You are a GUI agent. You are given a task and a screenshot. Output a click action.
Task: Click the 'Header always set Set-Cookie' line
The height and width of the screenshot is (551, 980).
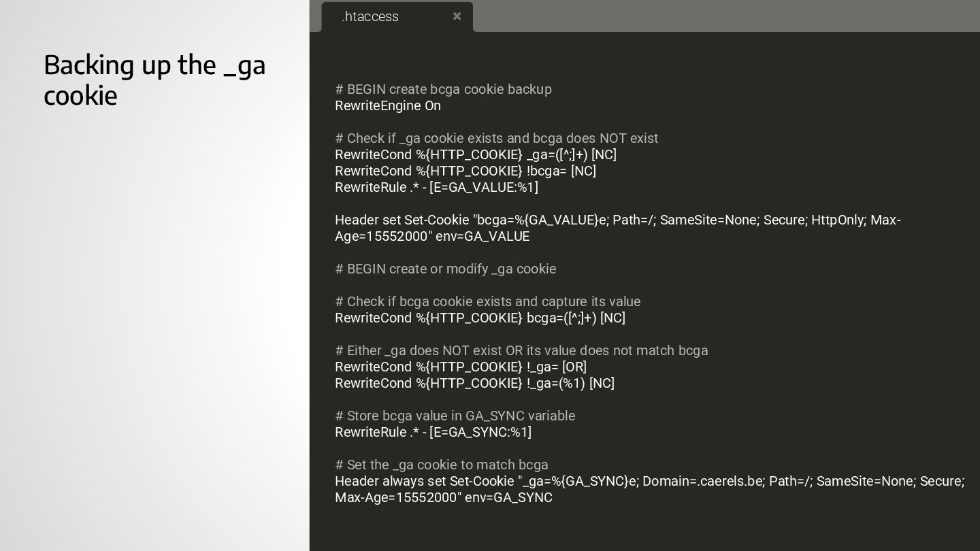point(649,482)
